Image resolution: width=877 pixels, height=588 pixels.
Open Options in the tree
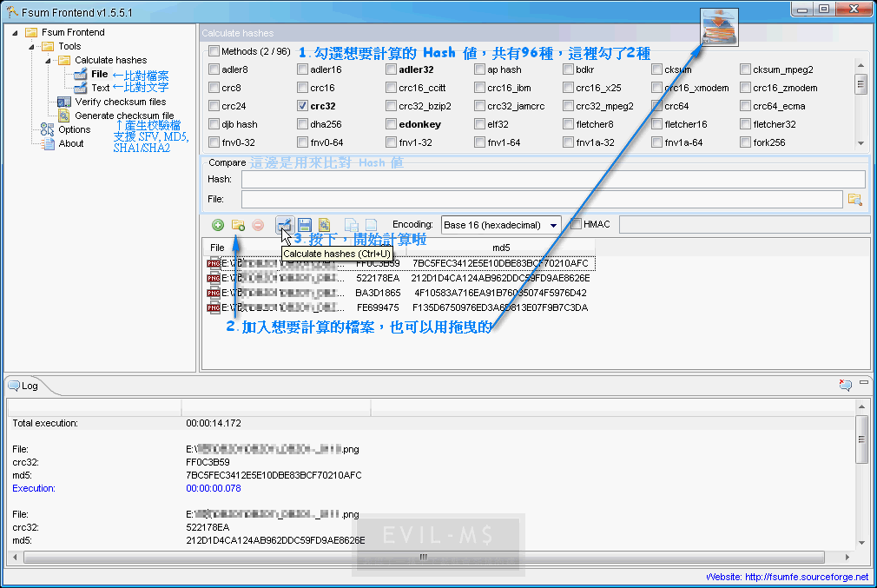[x=75, y=129]
